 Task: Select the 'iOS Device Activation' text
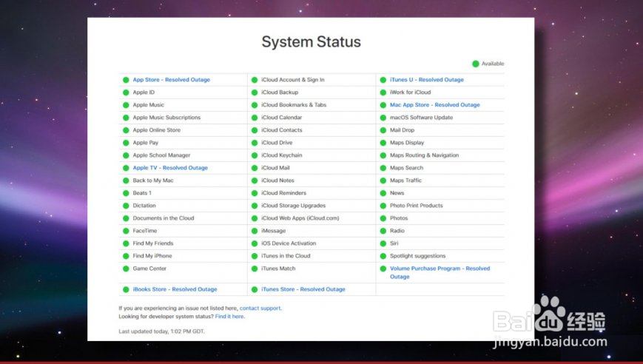(x=289, y=243)
